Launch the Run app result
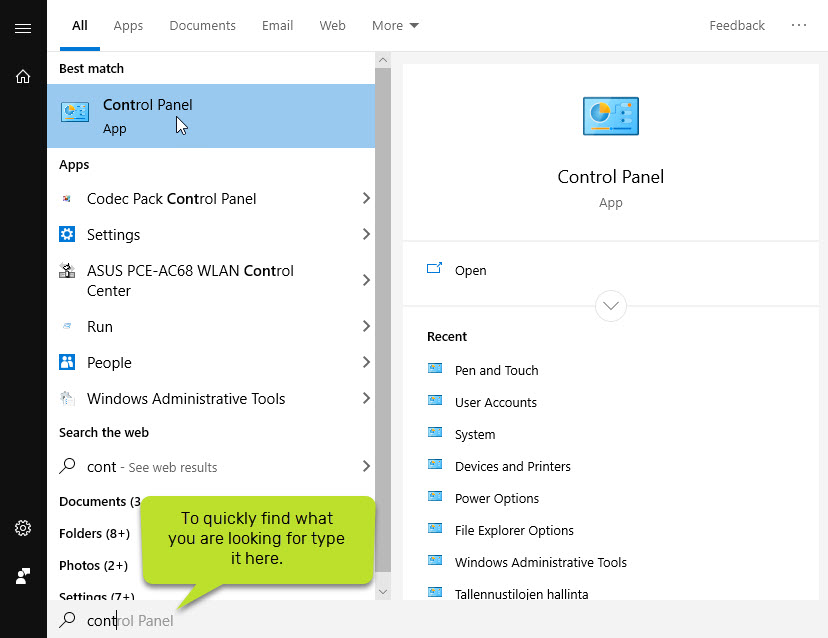 pos(100,327)
